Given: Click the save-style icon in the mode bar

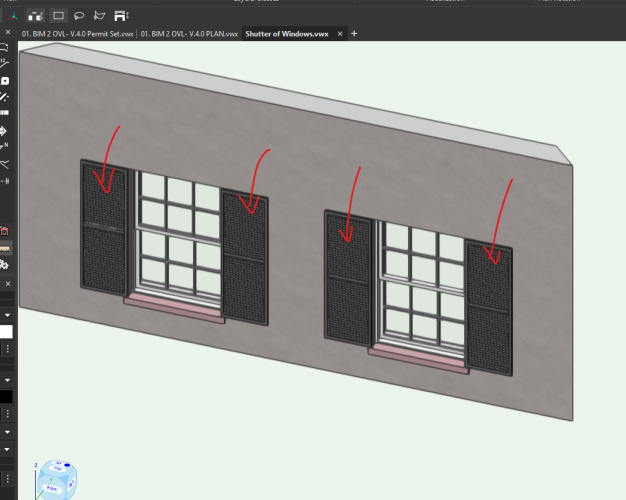Looking at the screenshot, I should click(120, 16).
